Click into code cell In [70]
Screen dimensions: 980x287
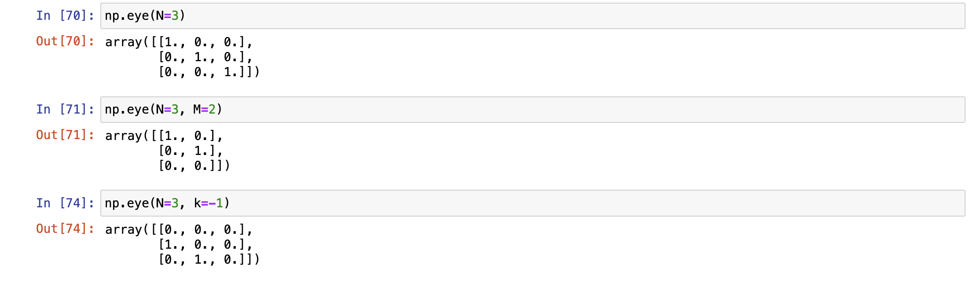[x=528, y=16]
